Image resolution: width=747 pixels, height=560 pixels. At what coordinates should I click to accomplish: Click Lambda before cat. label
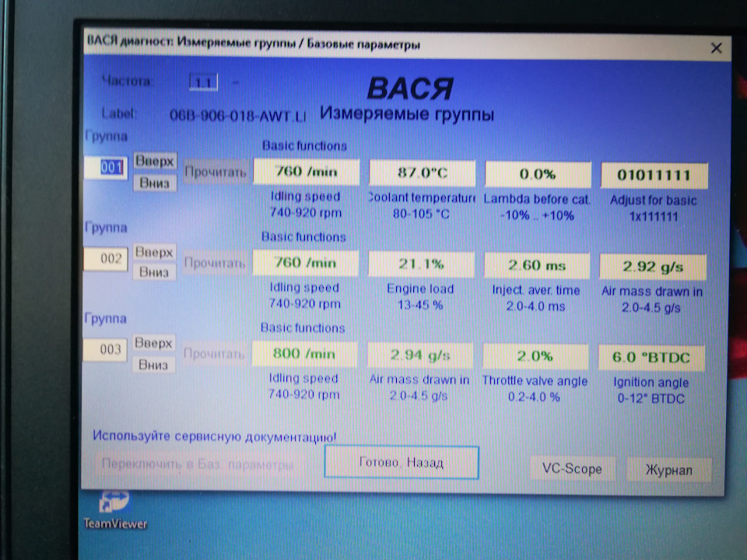pyautogui.click(x=537, y=199)
